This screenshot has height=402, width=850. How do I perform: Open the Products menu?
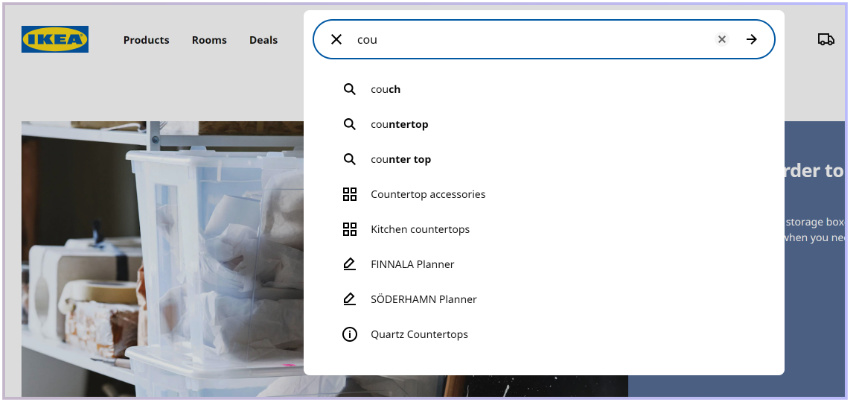click(146, 40)
